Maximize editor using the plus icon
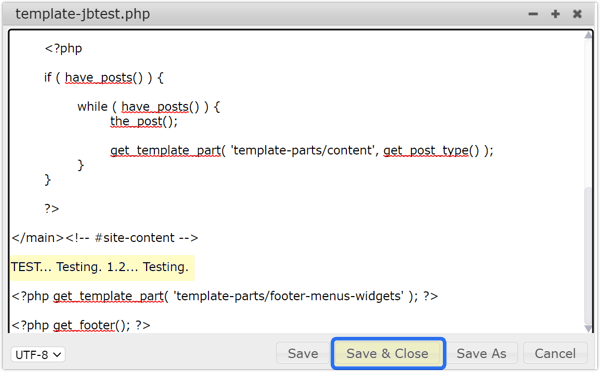Viewport: 600px width, 385px height. [555, 14]
